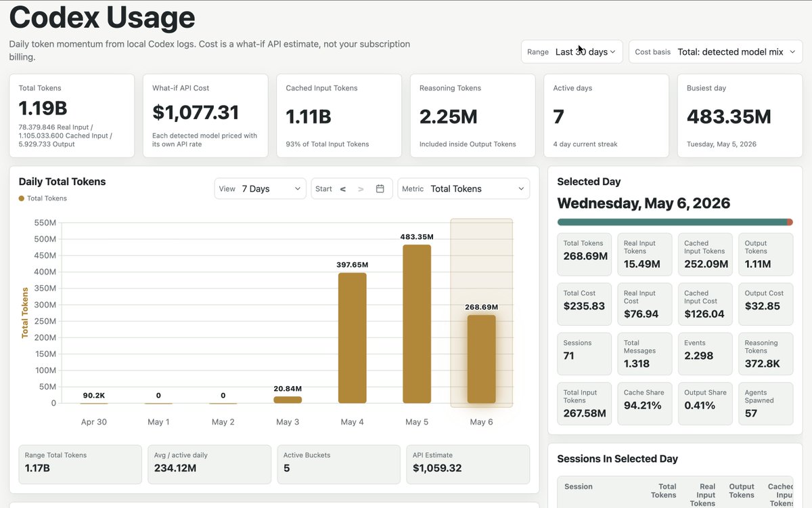Viewport: 812px width, 508px height.
Task: Click the 'Sessions In Selected Day' heading
Action: click(617, 459)
